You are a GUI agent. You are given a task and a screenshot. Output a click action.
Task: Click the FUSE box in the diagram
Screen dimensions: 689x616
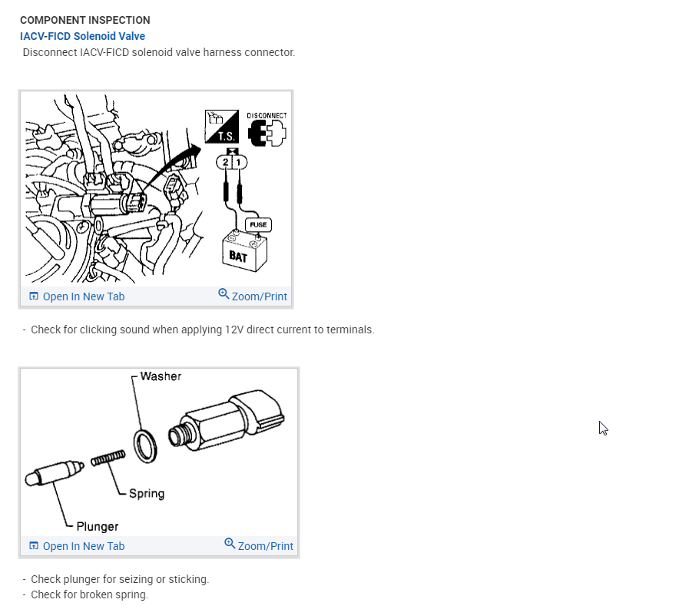258,224
